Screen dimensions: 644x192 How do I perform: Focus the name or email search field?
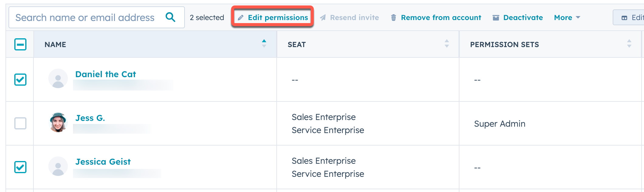85,18
